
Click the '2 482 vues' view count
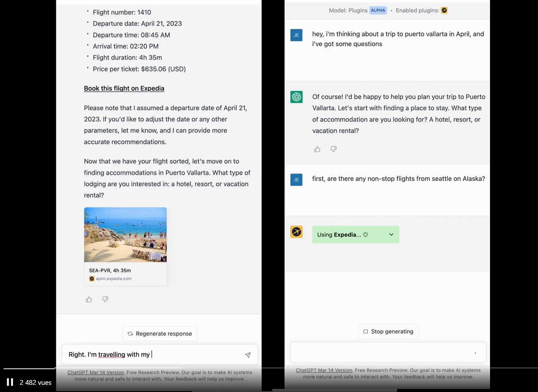click(x=36, y=382)
